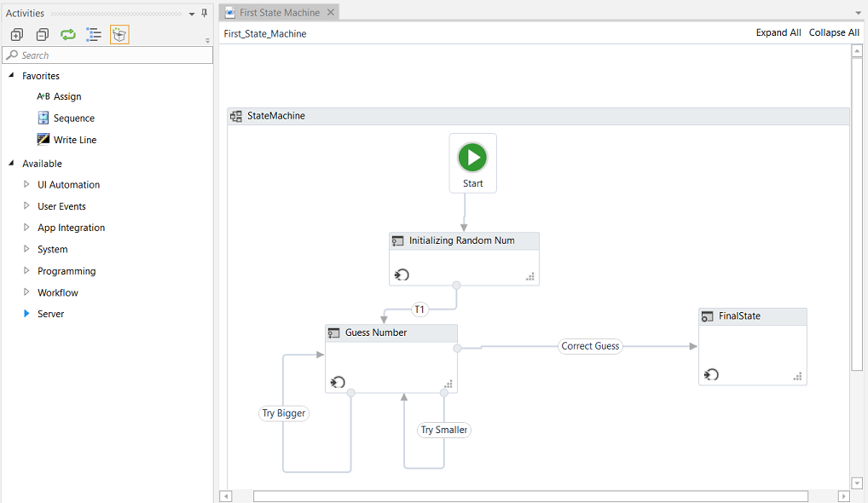
Task: Click the entry-action icon in Guess Number state
Action: point(336,382)
